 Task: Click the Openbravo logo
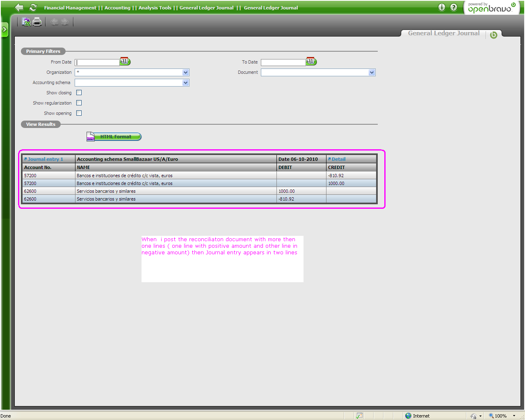[492, 7]
